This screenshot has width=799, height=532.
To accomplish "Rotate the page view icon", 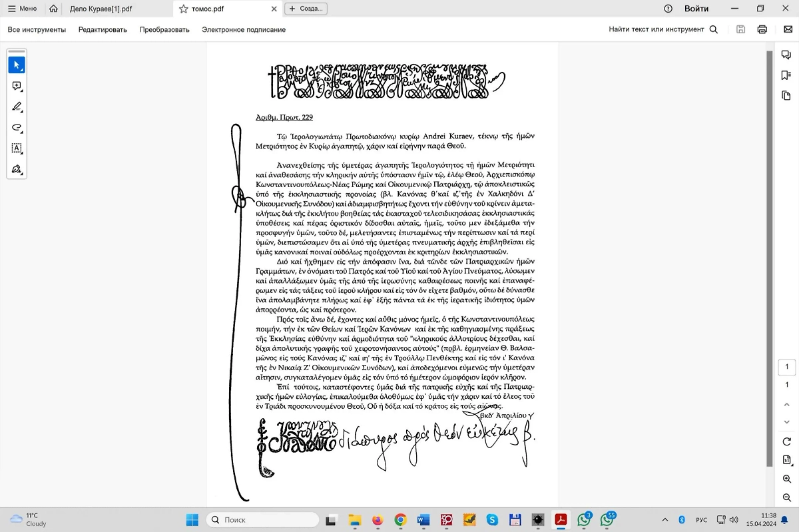I will click(786, 441).
